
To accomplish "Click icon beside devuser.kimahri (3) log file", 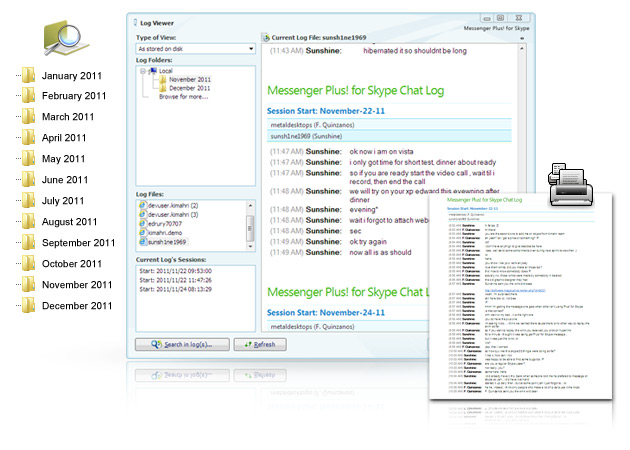I will (x=143, y=215).
